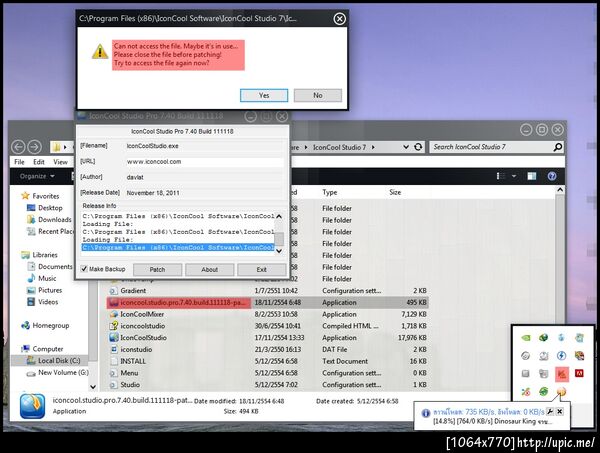Open Pictures library in the sidebar

tap(44, 290)
